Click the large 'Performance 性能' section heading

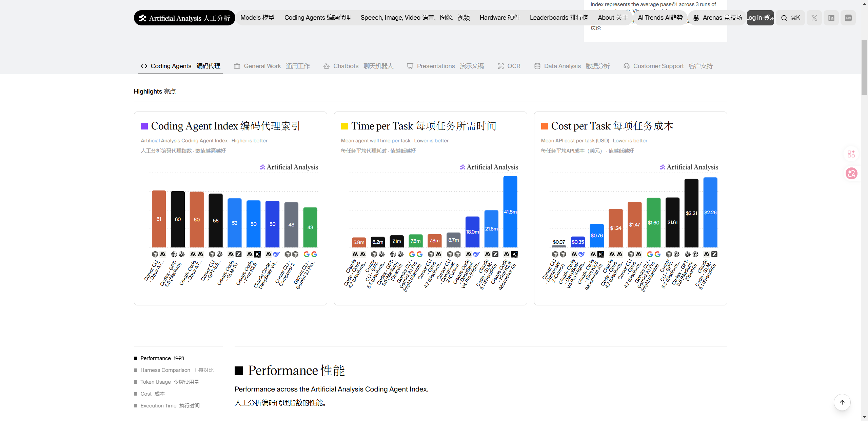tap(296, 370)
